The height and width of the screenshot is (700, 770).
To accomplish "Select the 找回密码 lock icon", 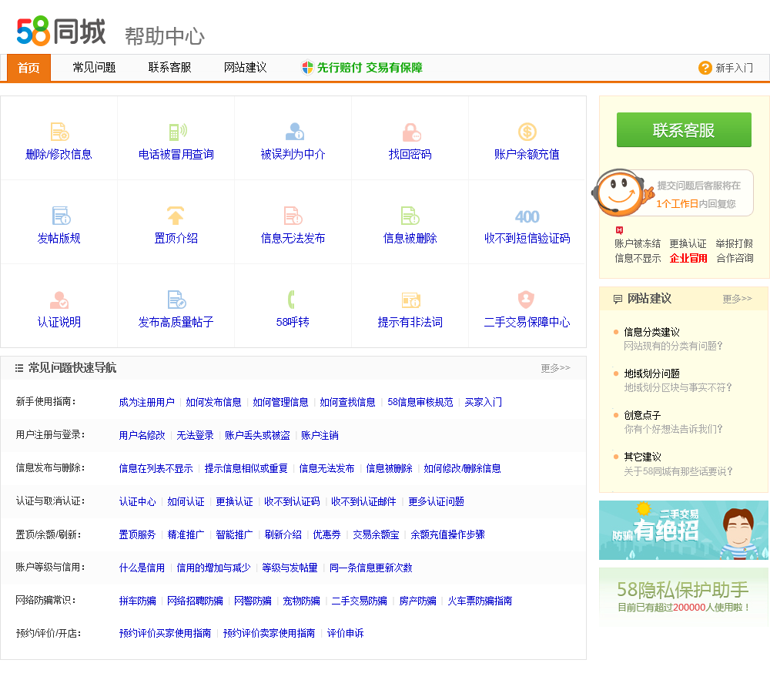I will (411, 132).
